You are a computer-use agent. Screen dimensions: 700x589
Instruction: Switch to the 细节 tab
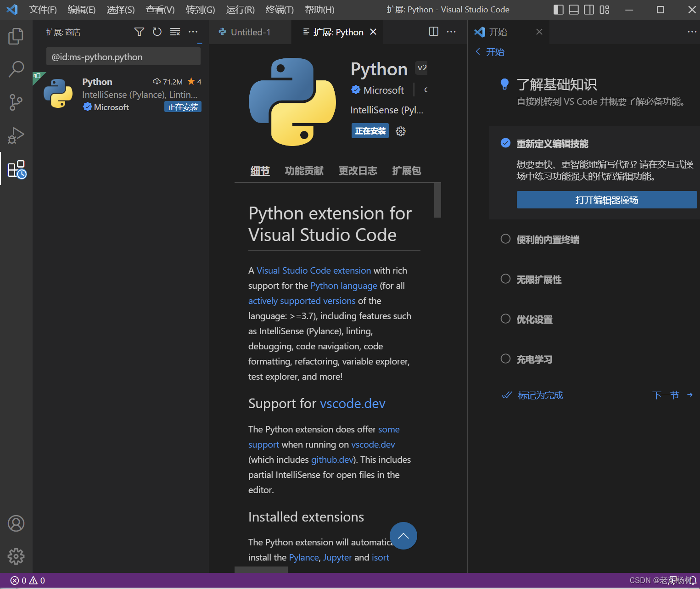coord(260,171)
